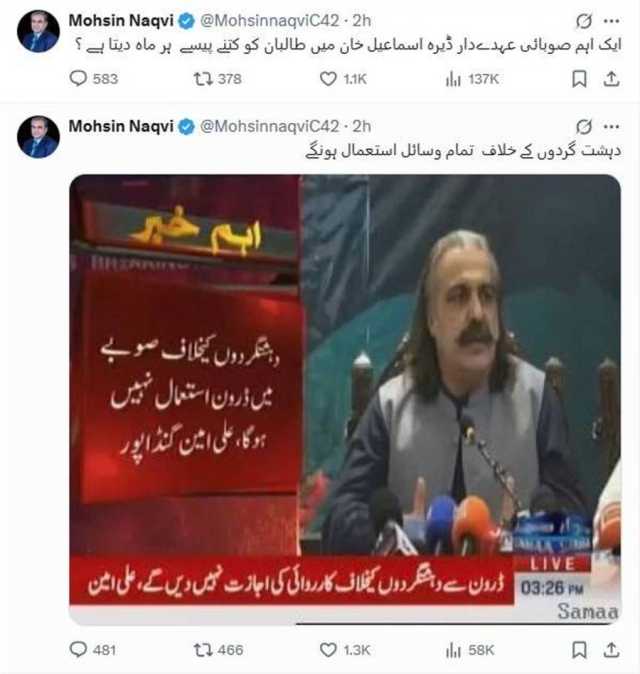The height and width of the screenshot is (674, 640).
Task: Click Mohsin Naqvi name on second tweet
Action: coord(121,126)
